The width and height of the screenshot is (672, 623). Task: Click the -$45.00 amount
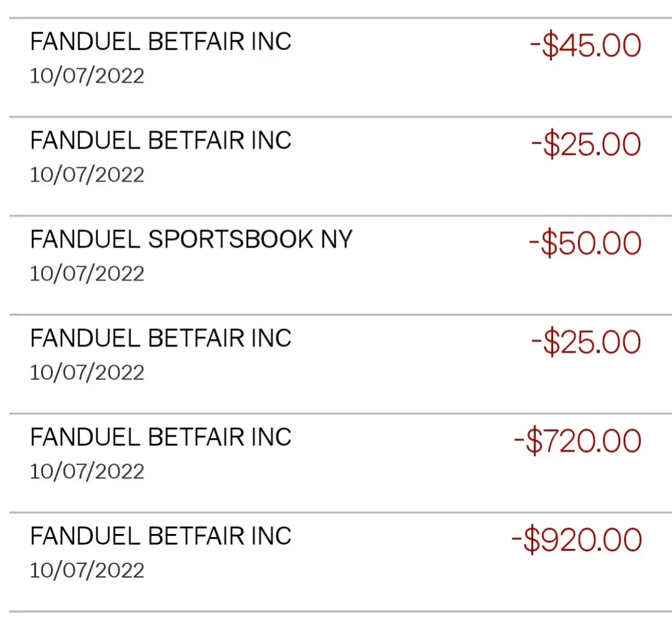point(585,46)
